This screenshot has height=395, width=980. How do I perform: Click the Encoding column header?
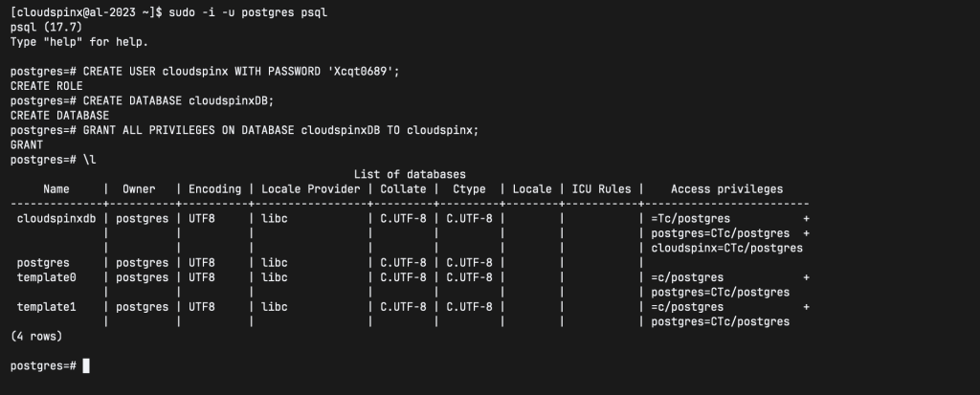tap(215, 189)
